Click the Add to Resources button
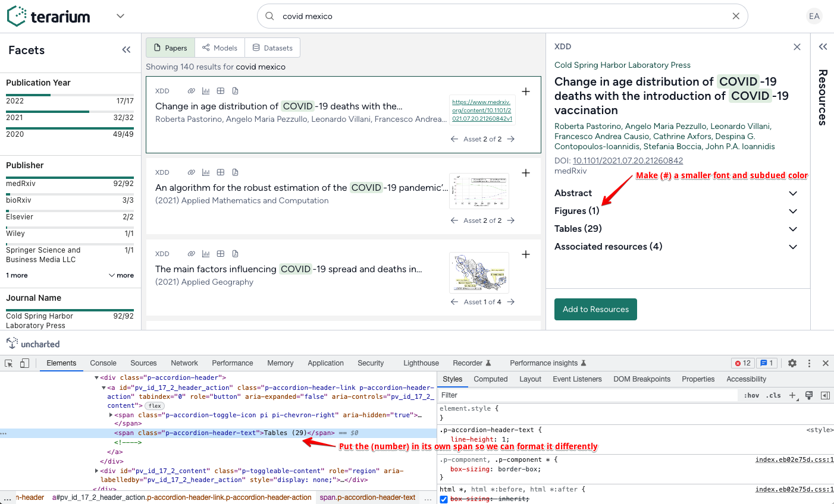The width and height of the screenshot is (834, 504). (595, 309)
